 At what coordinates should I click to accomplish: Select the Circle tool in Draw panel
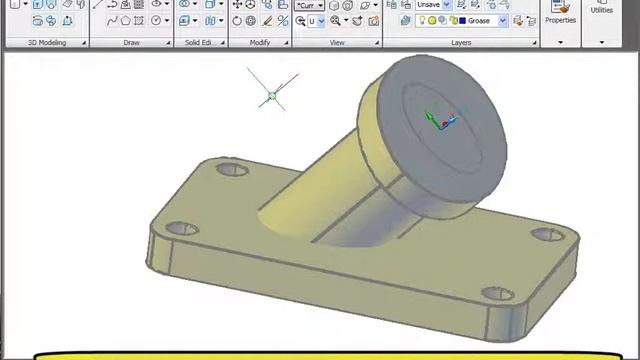click(156, 20)
